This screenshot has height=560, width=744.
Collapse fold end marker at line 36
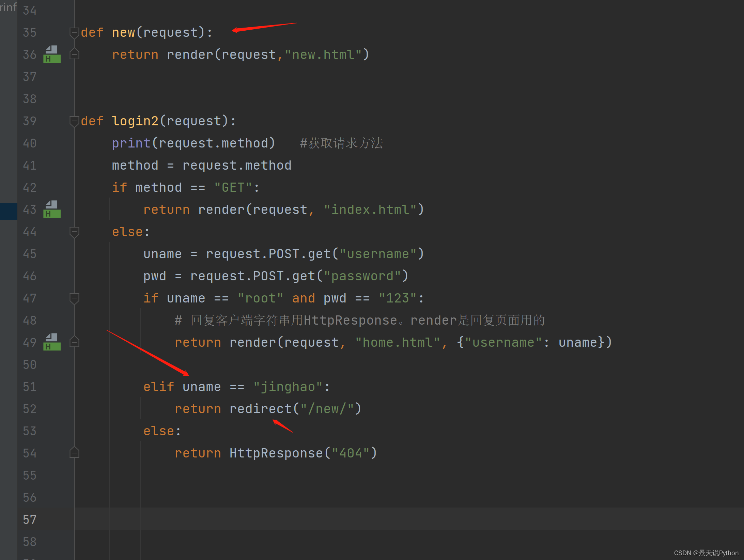74,54
